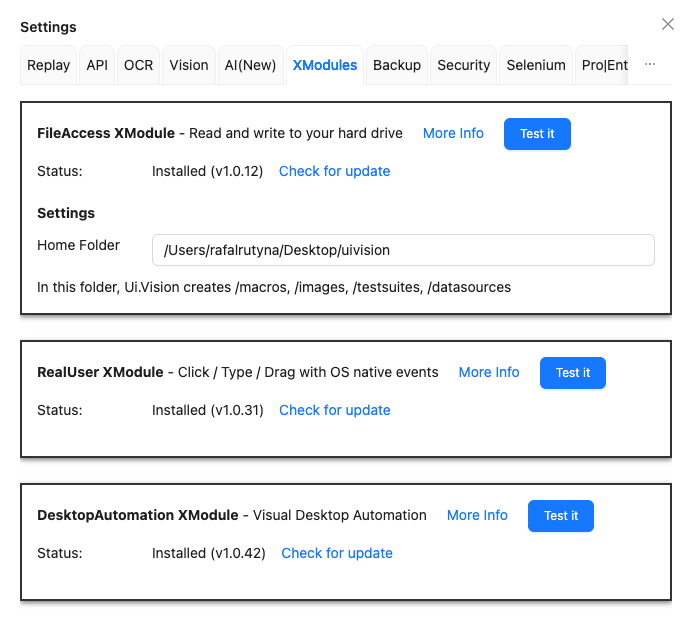Open More Info for RealUser XModule
The height and width of the screenshot is (633, 694).
[x=489, y=372]
